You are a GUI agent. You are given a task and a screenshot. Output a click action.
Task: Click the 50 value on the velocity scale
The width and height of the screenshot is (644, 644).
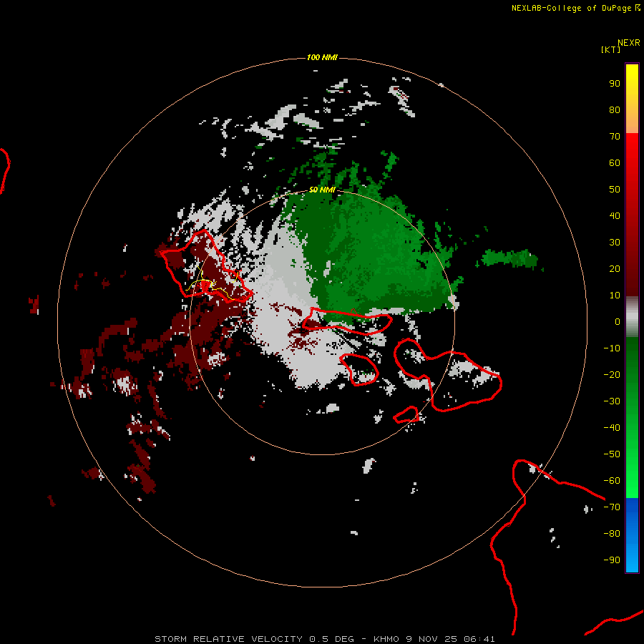pyautogui.click(x=615, y=190)
